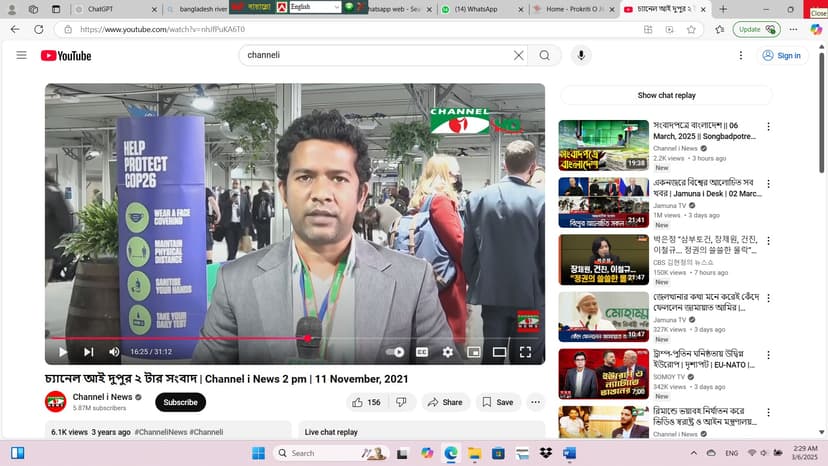
Task: Open more actions beside Save button
Action: pos(536,402)
